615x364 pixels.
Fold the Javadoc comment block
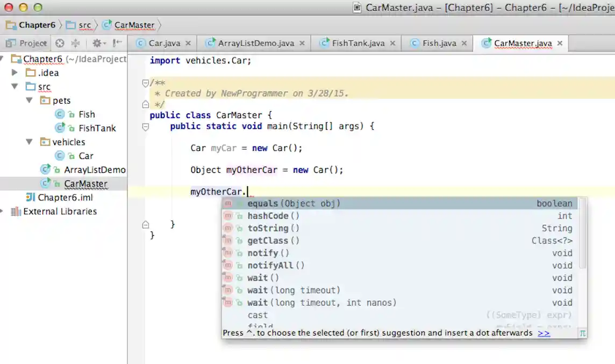(x=145, y=83)
